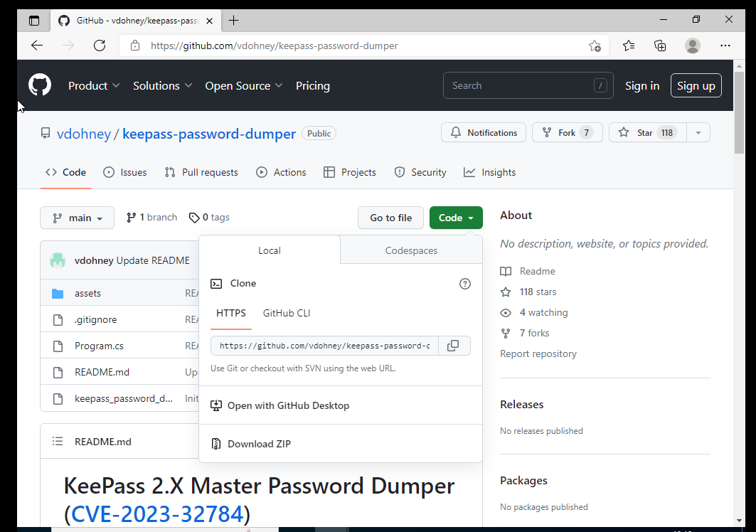Expand the Solutions navigation menu

162,86
